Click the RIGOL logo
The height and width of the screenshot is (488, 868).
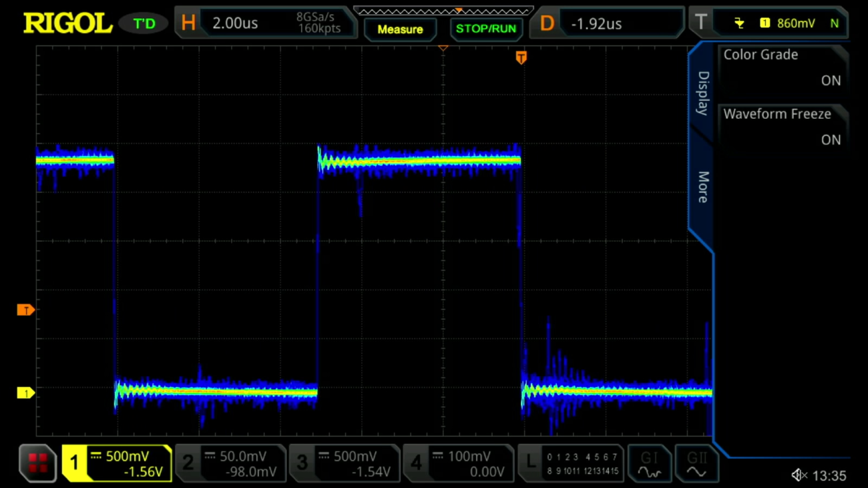[67, 22]
